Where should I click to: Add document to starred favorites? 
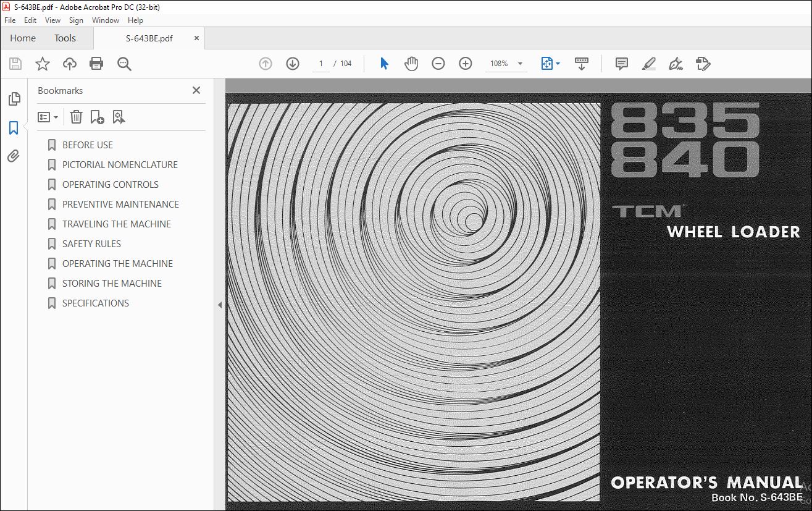pyautogui.click(x=43, y=64)
